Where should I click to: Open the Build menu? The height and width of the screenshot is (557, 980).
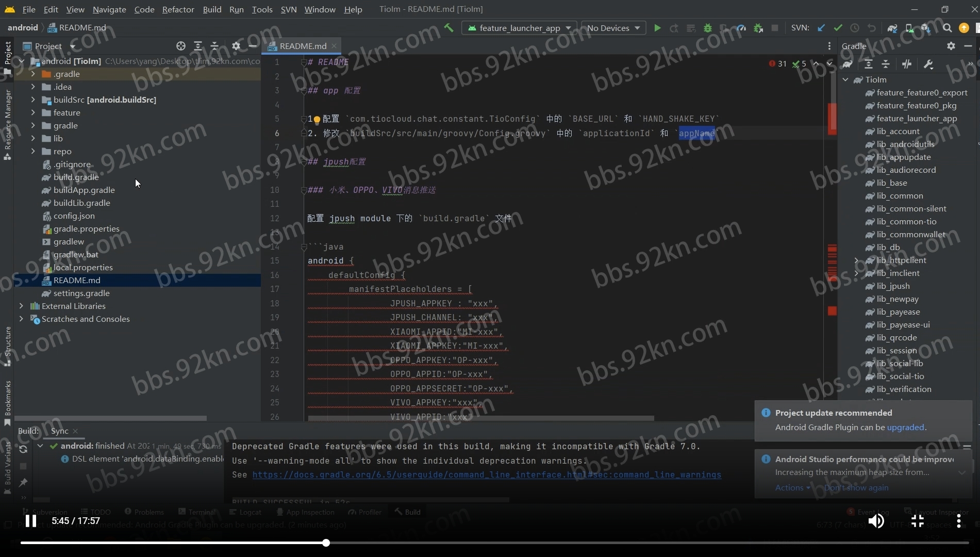(212, 9)
